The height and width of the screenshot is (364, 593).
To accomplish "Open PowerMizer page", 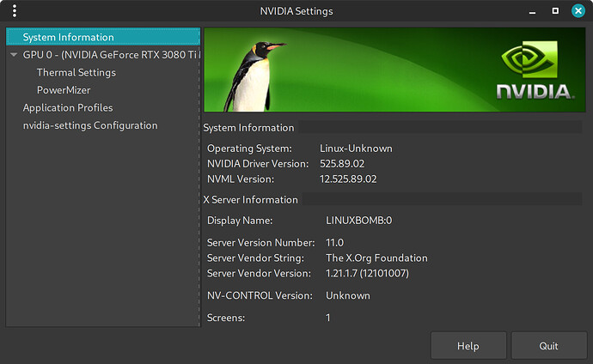I will click(x=64, y=90).
